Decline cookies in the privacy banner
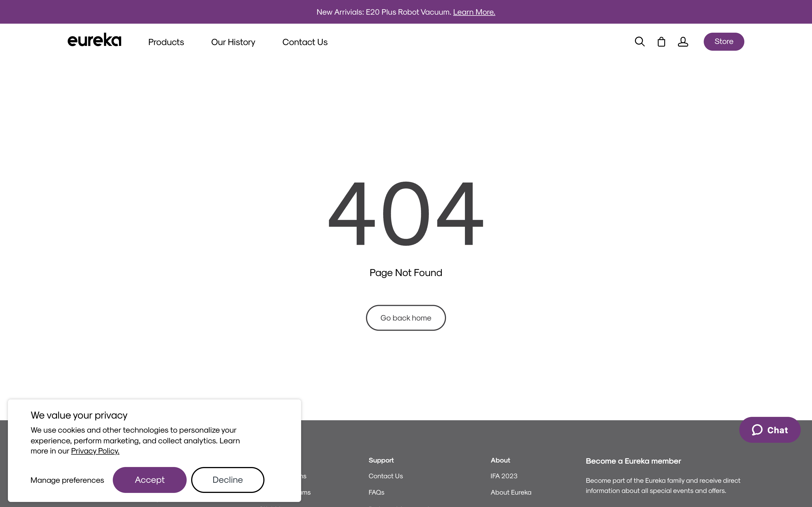 tap(228, 479)
